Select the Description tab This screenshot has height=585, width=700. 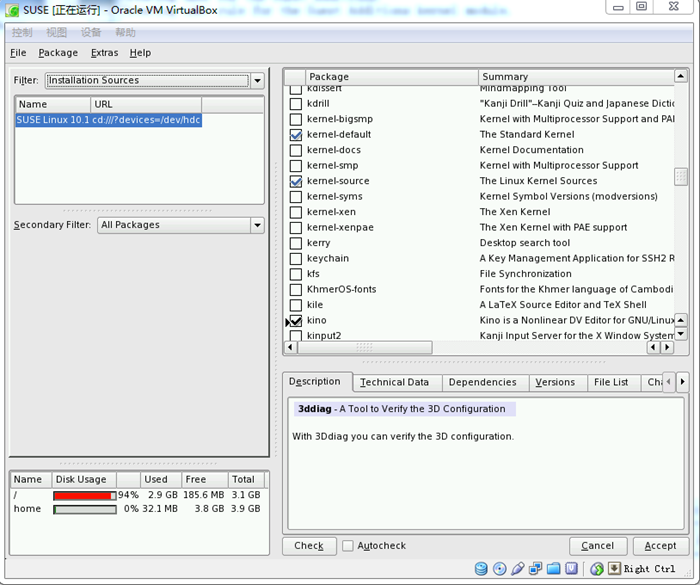point(315,381)
